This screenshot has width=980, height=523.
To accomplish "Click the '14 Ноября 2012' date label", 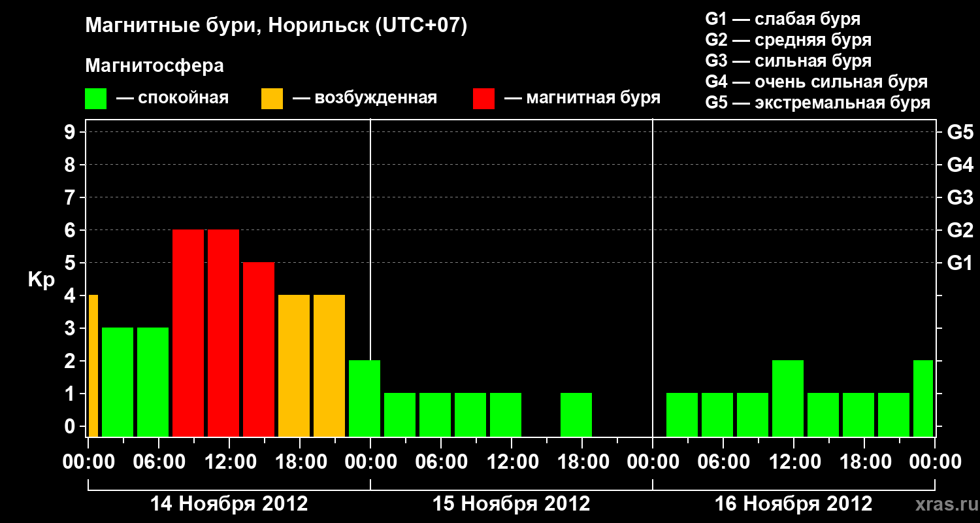I will tap(229, 504).
